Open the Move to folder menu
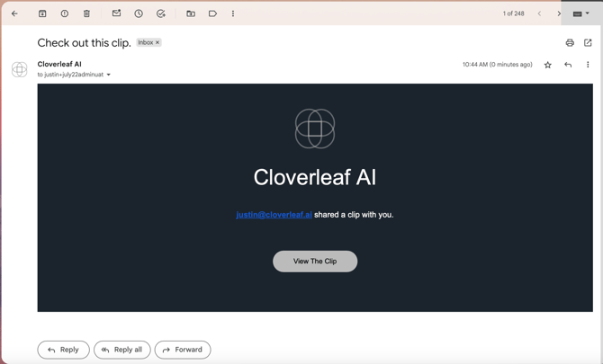Viewport: 603px width, 364px height. [191, 13]
